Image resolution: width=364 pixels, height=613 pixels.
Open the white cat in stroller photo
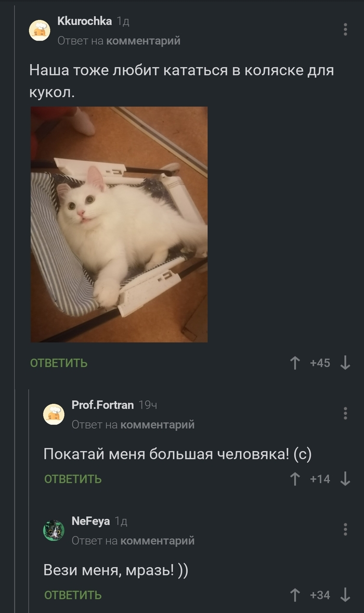[x=119, y=224]
